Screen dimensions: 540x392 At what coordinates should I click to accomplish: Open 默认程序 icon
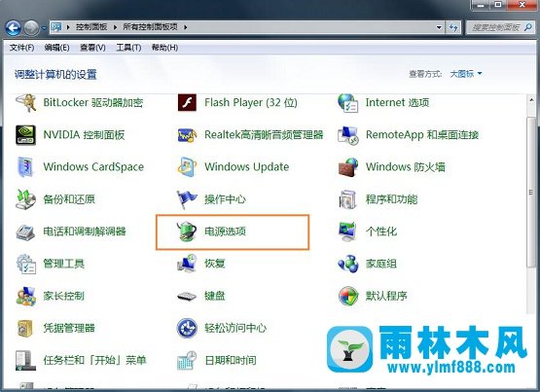pos(347,296)
